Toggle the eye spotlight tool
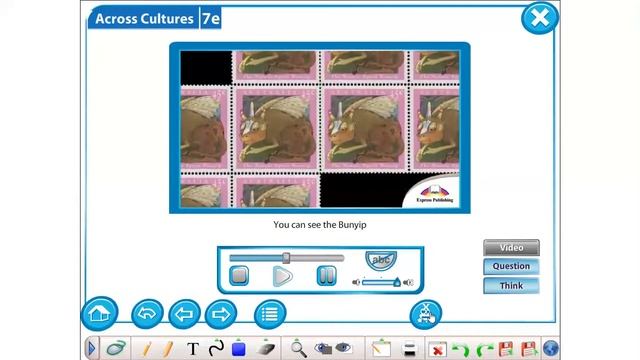The image size is (640, 360). tap(343, 348)
